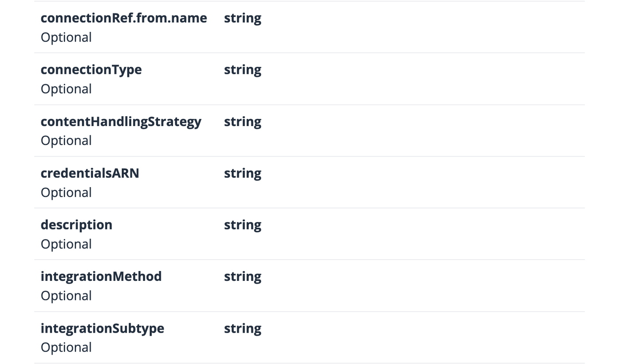The width and height of the screenshot is (625, 364).
Task: Click Optional label under connectionRef.from.name
Action: (x=66, y=38)
